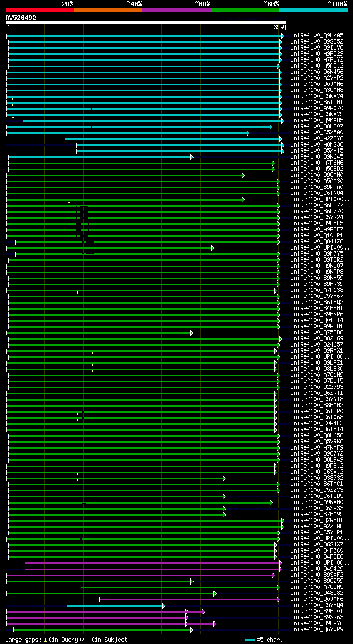Open hit UniRef100_O49429
The image size is (353, 644).
point(317,569)
